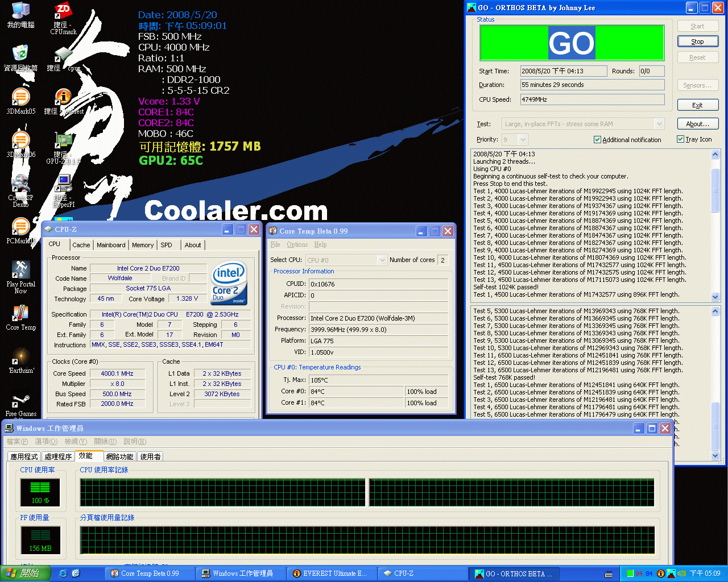The image size is (728, 582).
Task: Click the CPU Speed field in ORTHOS
Action: point(592,99)
